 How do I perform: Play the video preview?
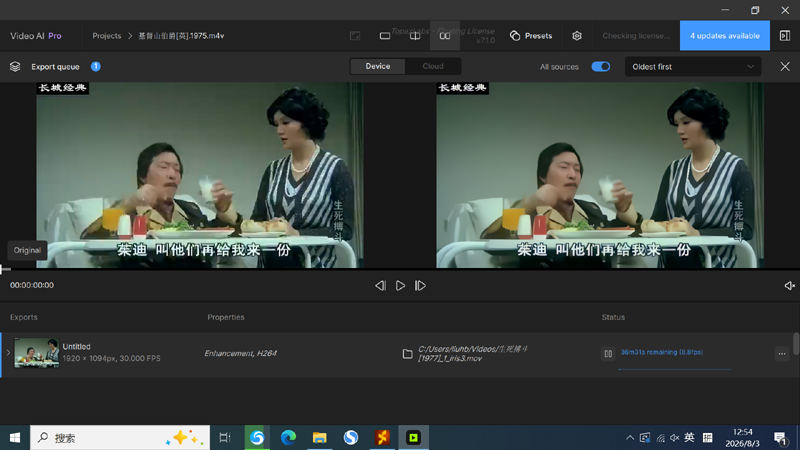(401, 286)
